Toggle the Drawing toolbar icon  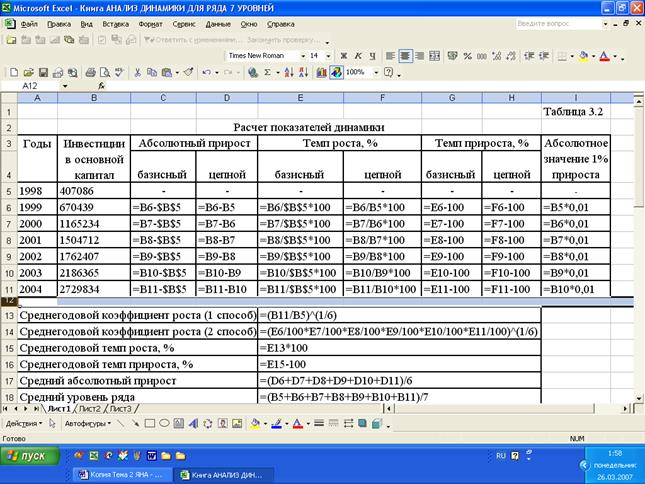click(x=336, y=73)
